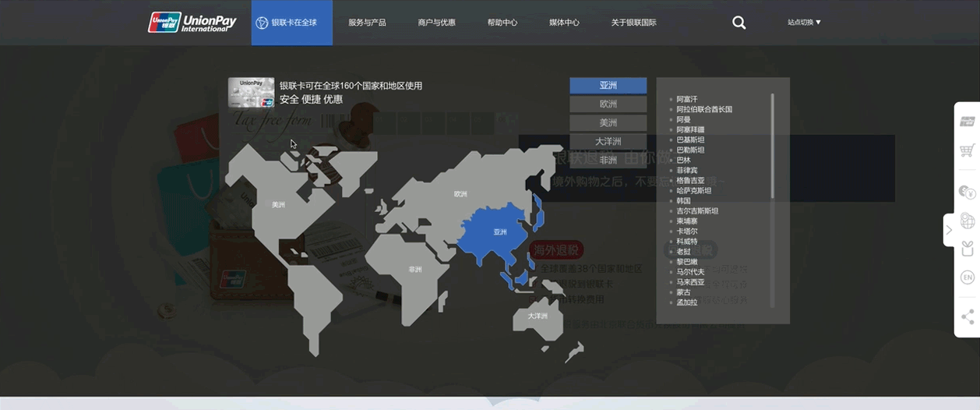Select 卡塔尔 in the country list
The width and height of the screenshot is (980, 410).
[x=687, y=231]
